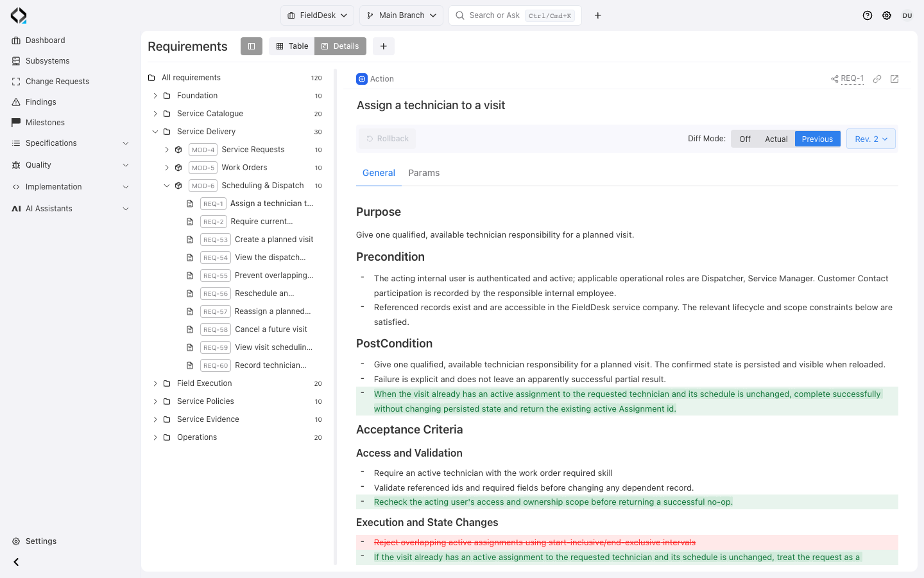Click the Findings warning icon

pyautogui.click(x=16, y=102)
